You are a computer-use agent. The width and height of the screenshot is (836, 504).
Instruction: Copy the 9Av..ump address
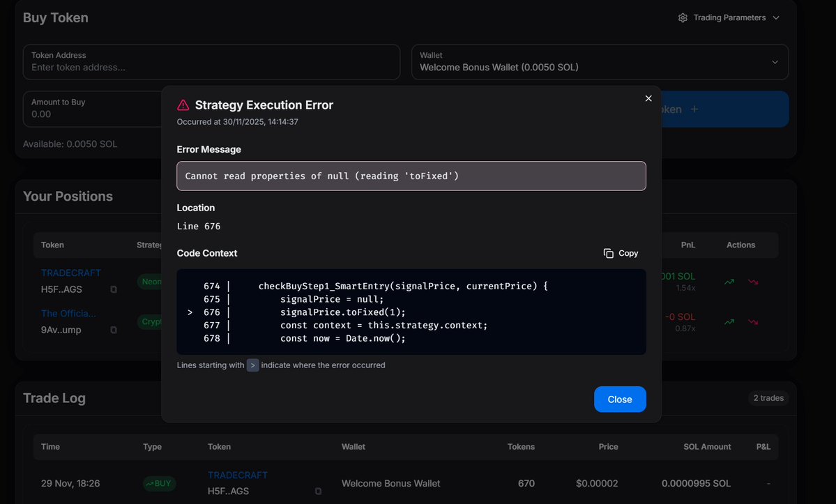(x=114, y=330)
